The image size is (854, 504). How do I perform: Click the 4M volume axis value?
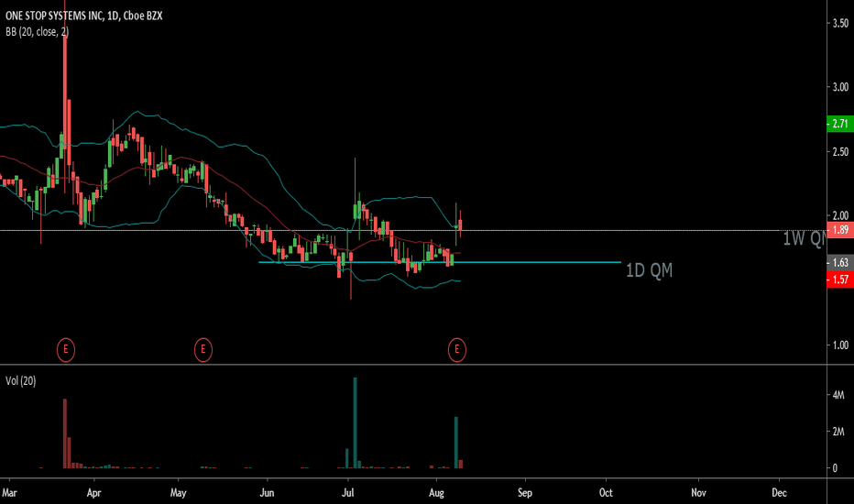tap(838, 395)
